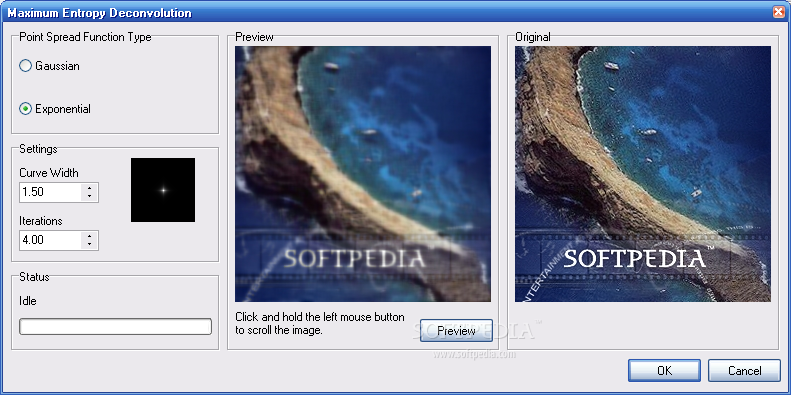Click the scroll instruction text under Preview
The width and height of the screenshot is (791, 395).
click(320, 324)
